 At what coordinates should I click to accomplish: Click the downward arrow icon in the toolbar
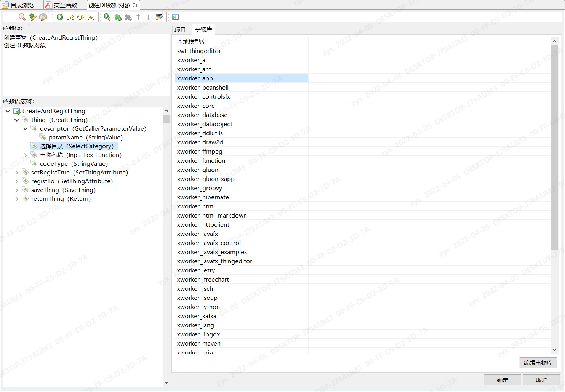point(148,17)
